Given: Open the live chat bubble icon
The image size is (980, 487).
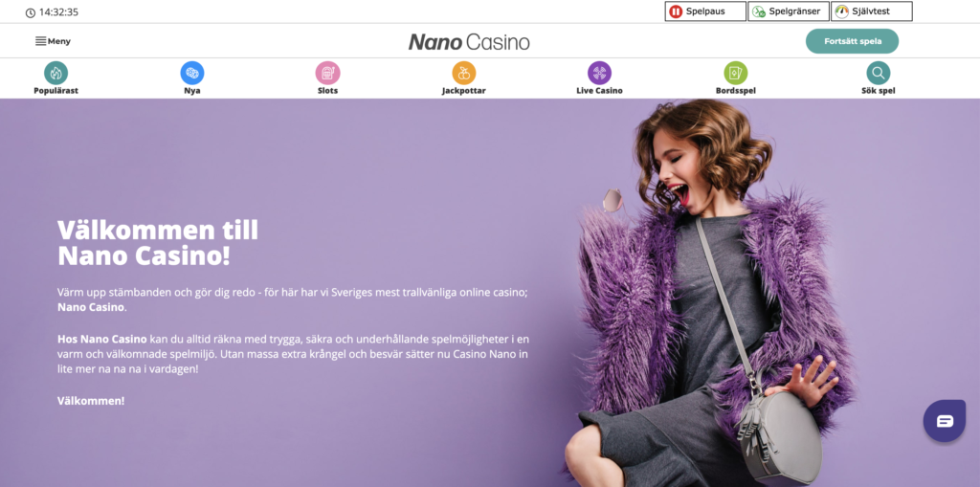Looking at the screenshot, I should pos(945,421).
